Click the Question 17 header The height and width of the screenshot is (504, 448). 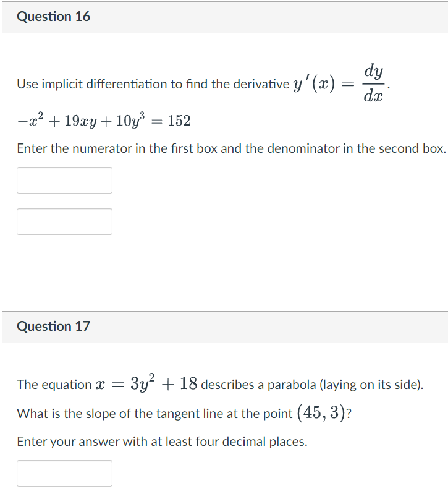(54, 327)
